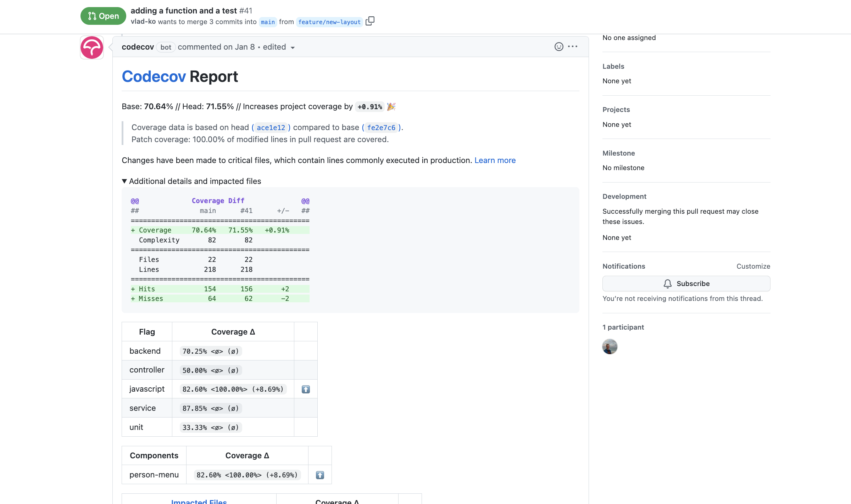This screenshot has width=851, height=504.
Task: Click the party popper emoji after the coverage increase
Action: pyautogui.click(x=391, y=106)
